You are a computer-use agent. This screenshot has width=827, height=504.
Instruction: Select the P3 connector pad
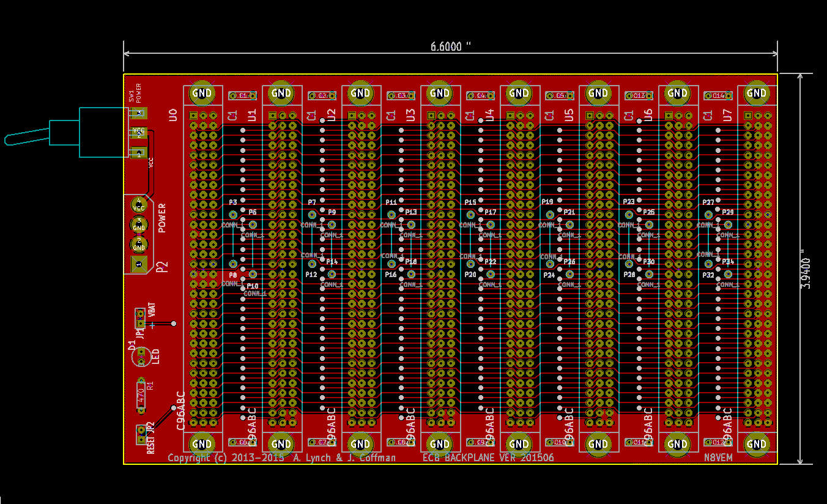point(233,215)
